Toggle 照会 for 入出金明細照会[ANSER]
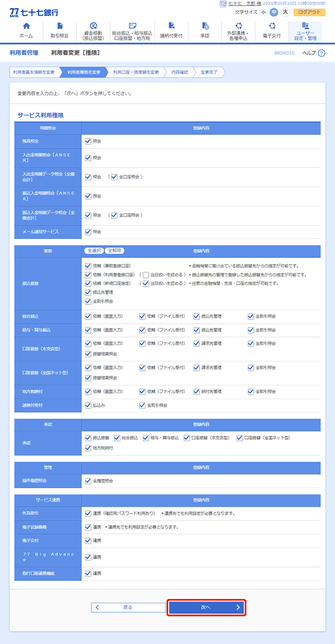The width and height of the screenshot is (335, 644). [x=88, y=158]
